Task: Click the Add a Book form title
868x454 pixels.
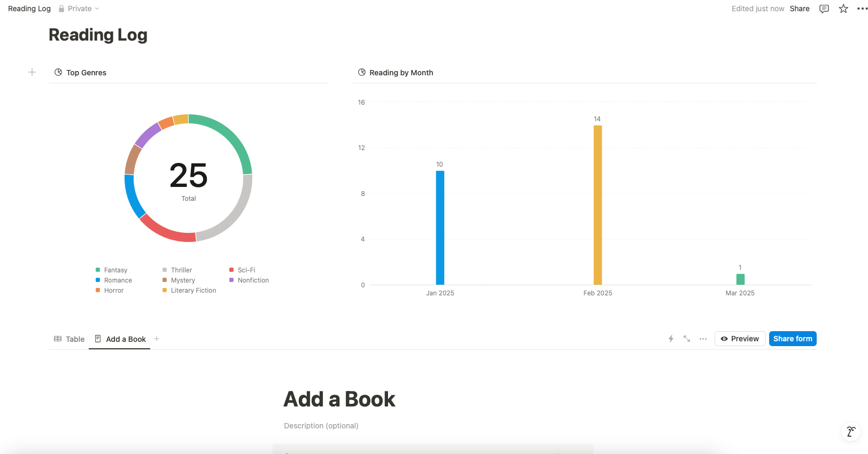Action: pos(339,399)
